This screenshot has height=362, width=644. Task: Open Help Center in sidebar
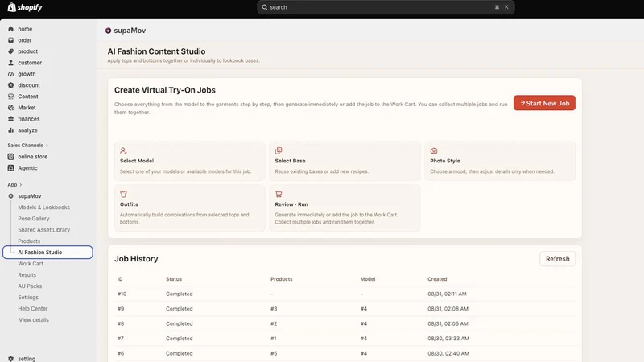click(x=33, y=309)
